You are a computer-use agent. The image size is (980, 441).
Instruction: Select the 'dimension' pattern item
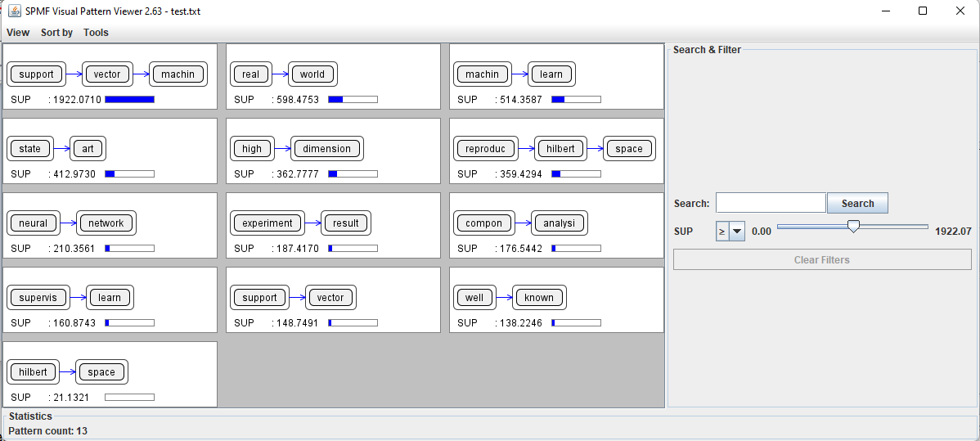click(x=326, y=149)
